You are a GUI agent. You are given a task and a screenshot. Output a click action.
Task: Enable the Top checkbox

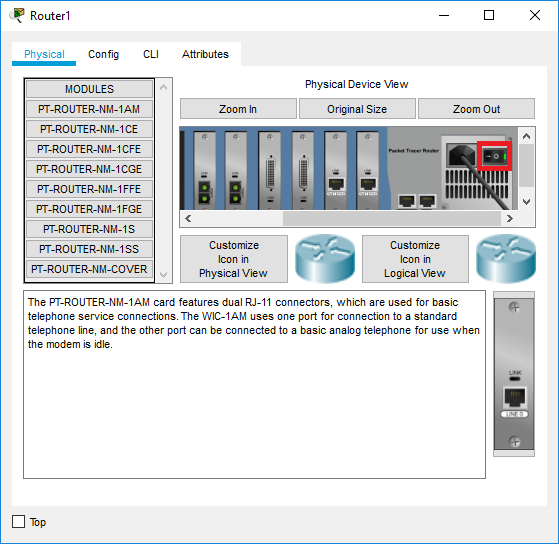(x=19, y=522)
